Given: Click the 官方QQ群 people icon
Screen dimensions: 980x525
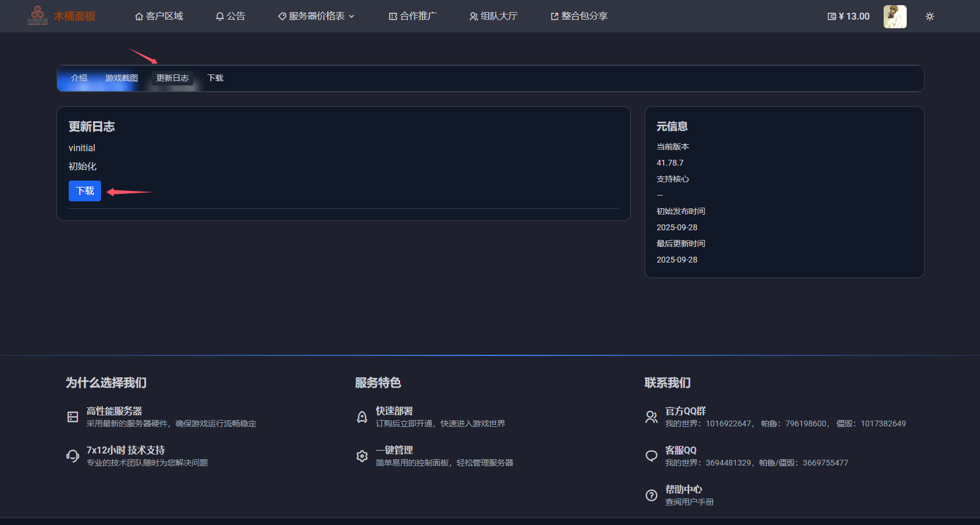Looking at the screenshot, I should (651, 417).
